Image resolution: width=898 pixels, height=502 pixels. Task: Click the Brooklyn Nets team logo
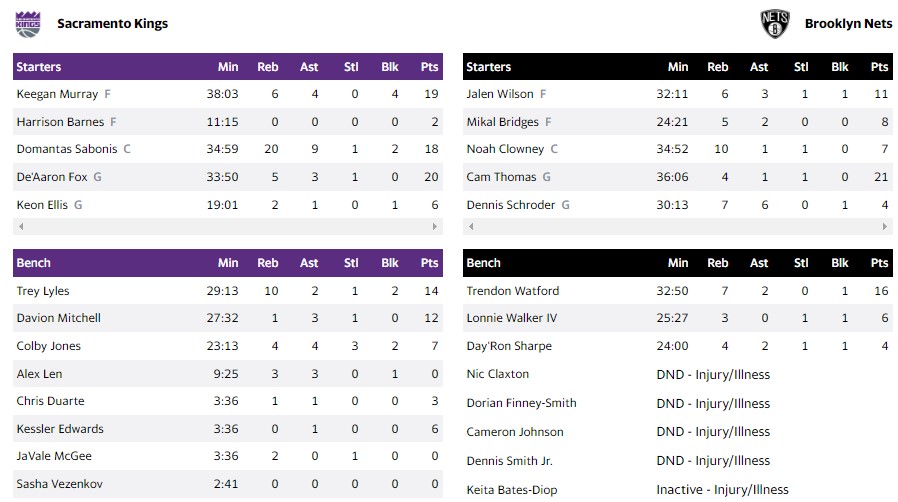775,23
